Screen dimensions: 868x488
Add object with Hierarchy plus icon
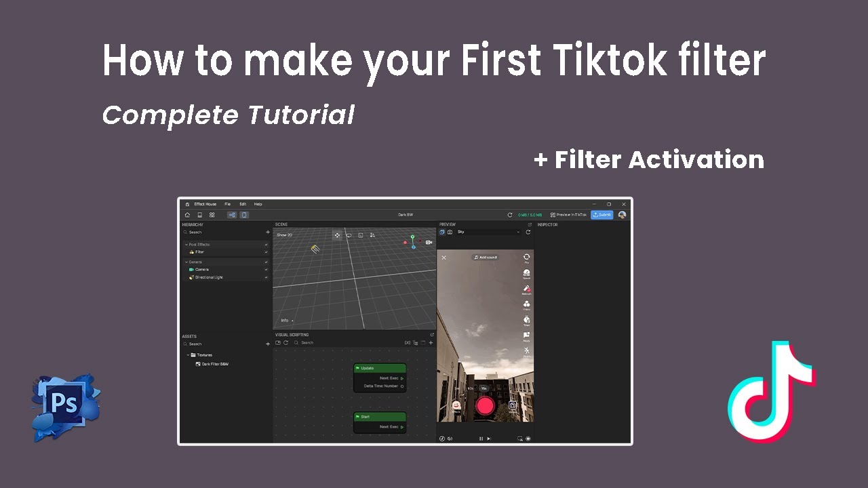coord(268,232)
